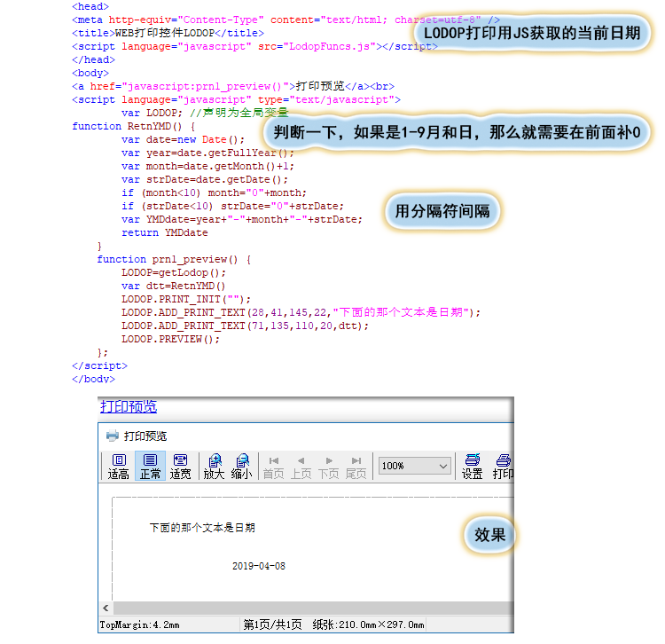
Task: Jump to 尾页 (last page) button
Action: [356, 466]
